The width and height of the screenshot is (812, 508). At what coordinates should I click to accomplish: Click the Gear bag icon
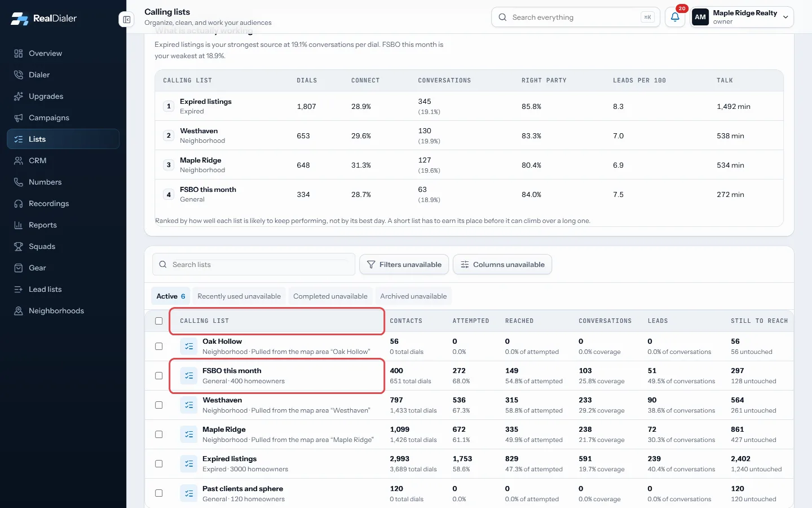click(19, 268)
